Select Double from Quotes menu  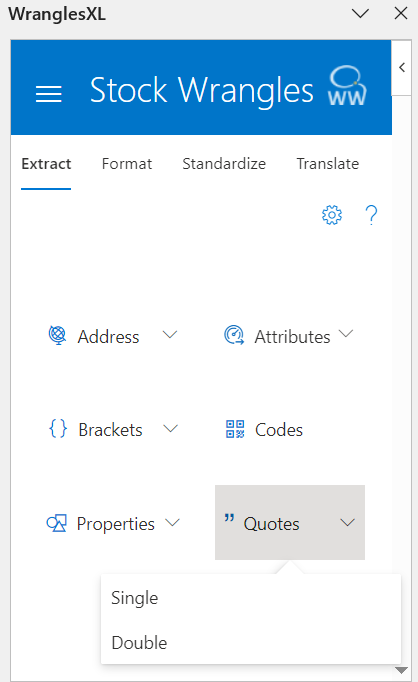[x=251, y=642]
